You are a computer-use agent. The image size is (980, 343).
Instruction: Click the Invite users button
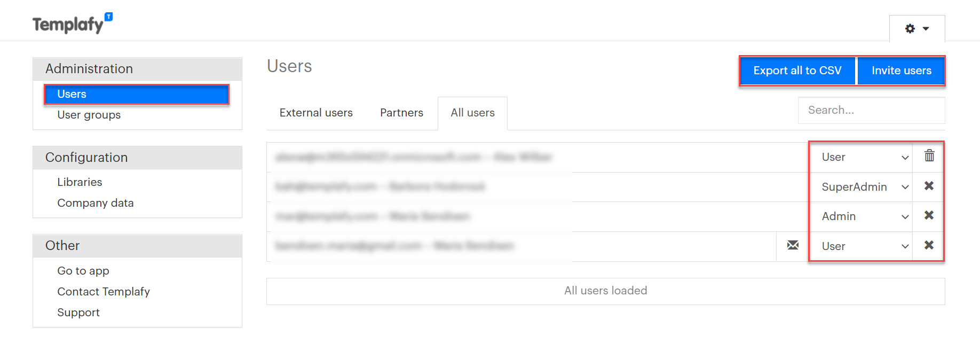coord(901,70)
